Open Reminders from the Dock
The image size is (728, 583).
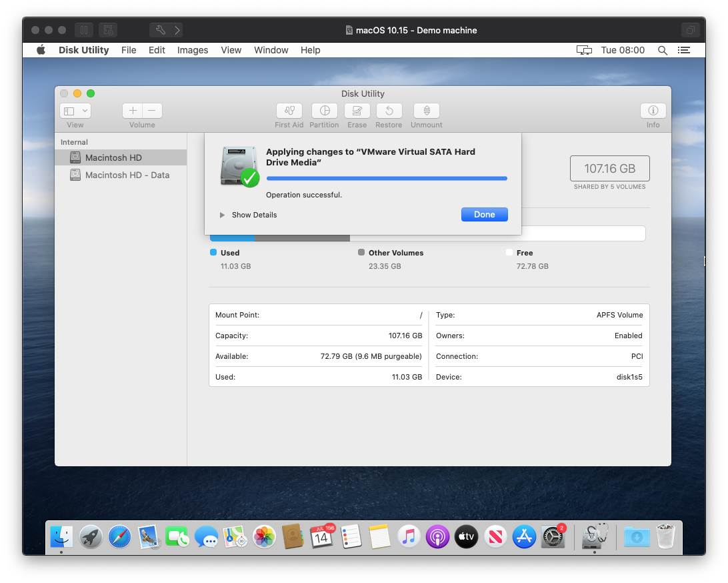[x=351, y=537]
